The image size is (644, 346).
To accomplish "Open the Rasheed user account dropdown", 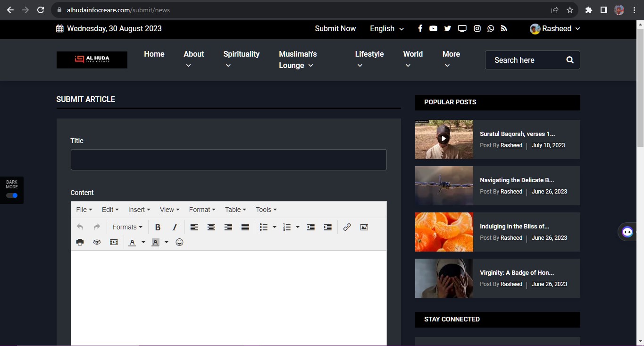I will (555, 28).
